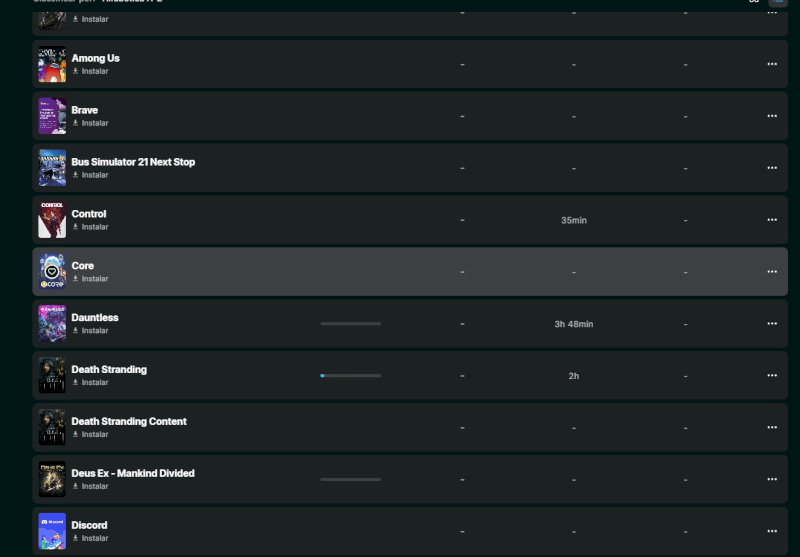This screenshot has height=557, width=800.
Task: Click the Control row more options ellipsis
Action: click(772, 220)
